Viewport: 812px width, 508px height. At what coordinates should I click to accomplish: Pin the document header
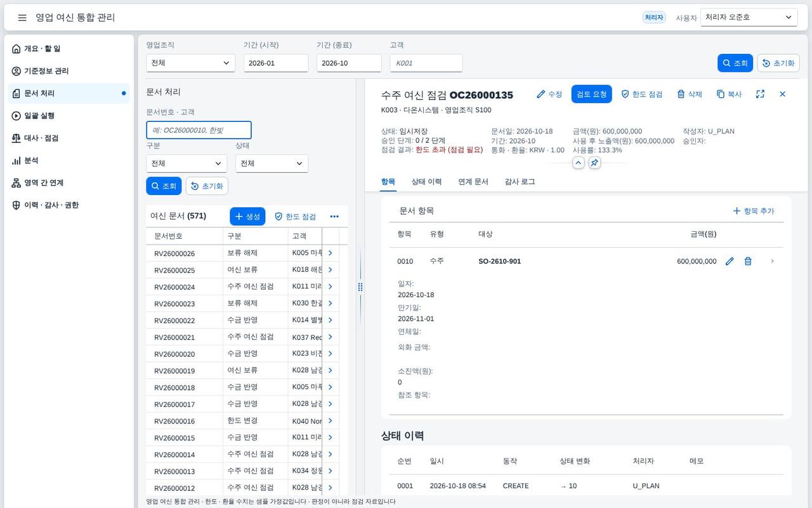coord(594,163)
